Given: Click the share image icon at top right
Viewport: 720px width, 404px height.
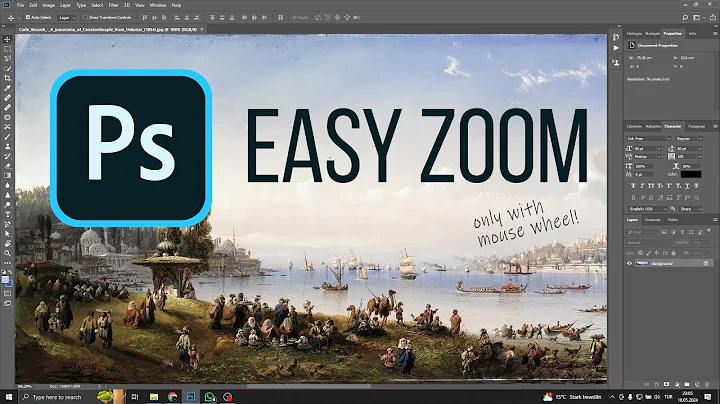Looking at the screenshot, I should tap(713, 17).
